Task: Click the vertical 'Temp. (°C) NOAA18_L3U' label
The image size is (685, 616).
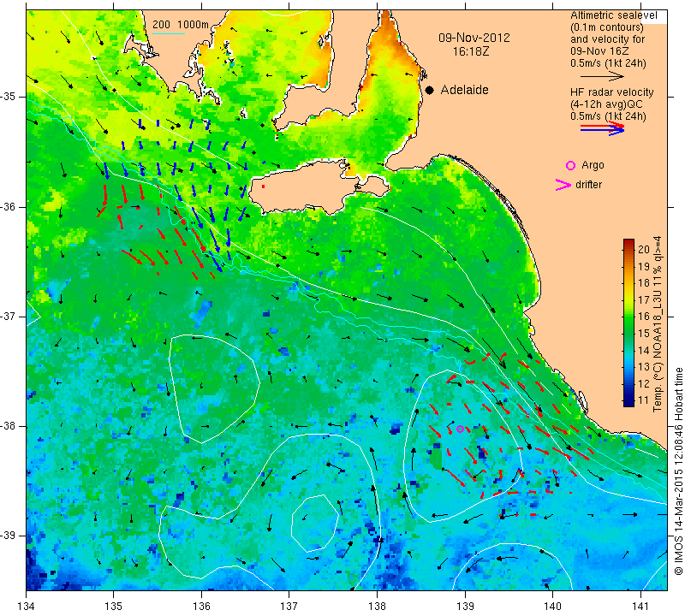Action: (658, 324)
